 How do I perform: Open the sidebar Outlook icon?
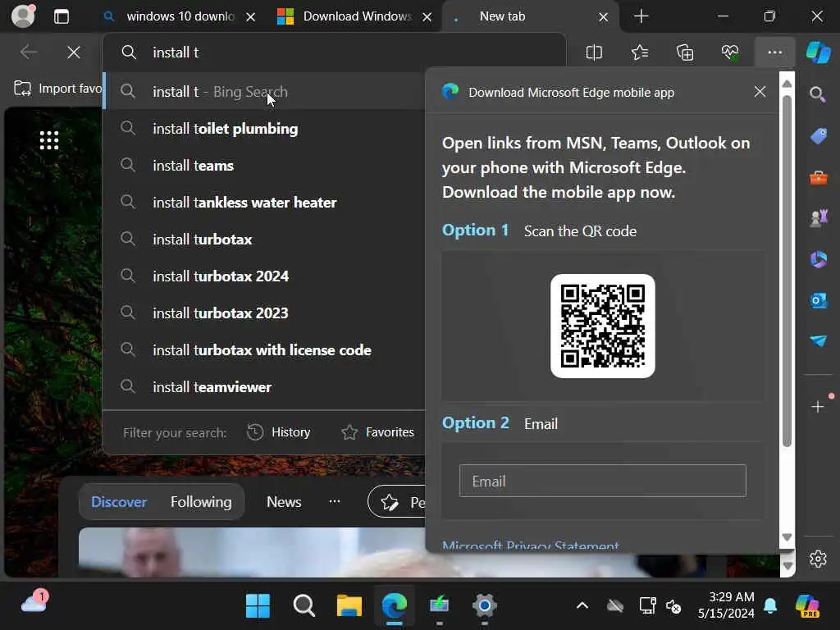click(x=818, y=300)
